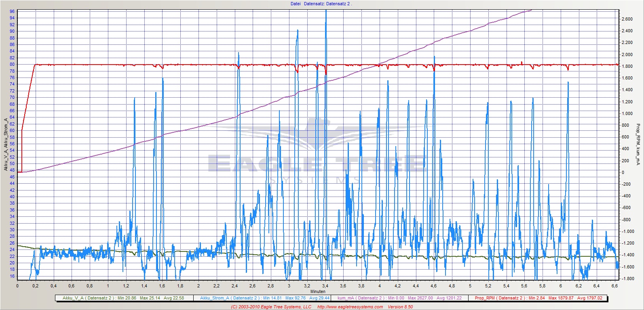The height and width of the screenshot is (310, 644).
Task: Click the left axis tick label 48
Action: click(12, 170)
